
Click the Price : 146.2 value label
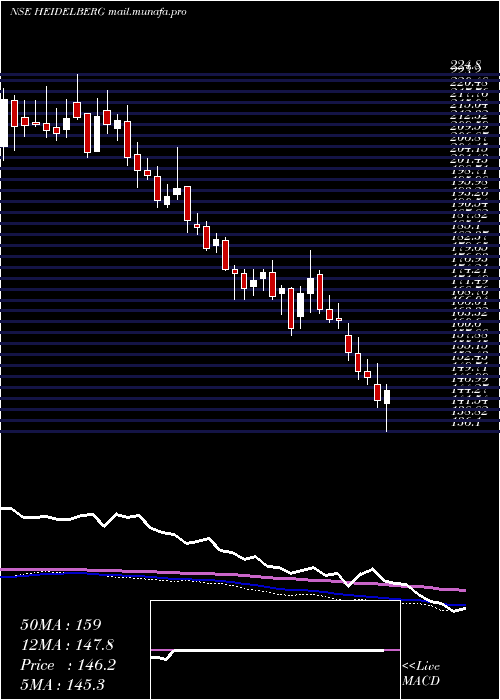(68, 665)
